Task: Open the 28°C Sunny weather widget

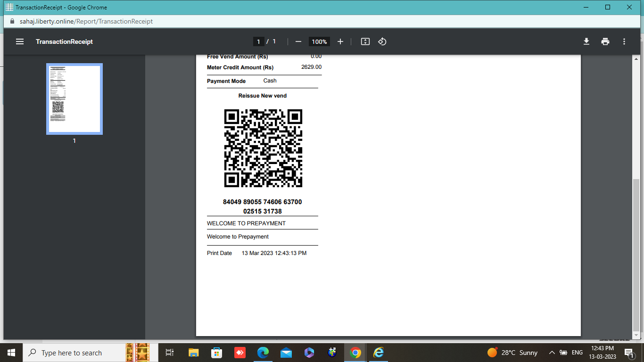Action: [x=512, y=353]
